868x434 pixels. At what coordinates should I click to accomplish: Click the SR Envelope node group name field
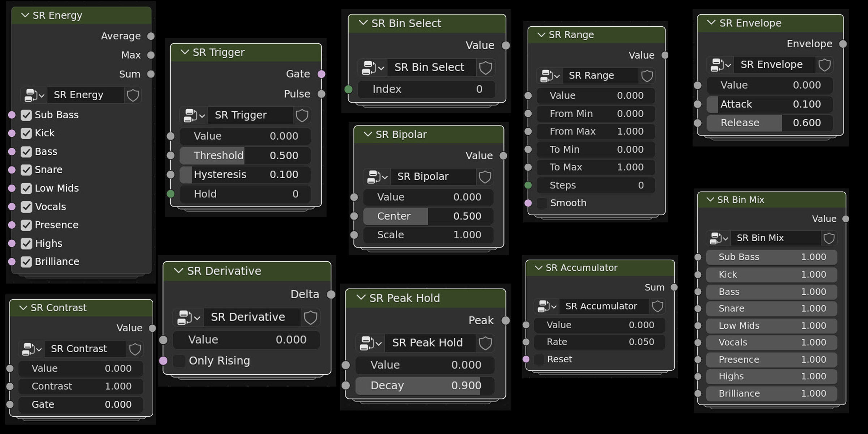(x=775, y=65)
